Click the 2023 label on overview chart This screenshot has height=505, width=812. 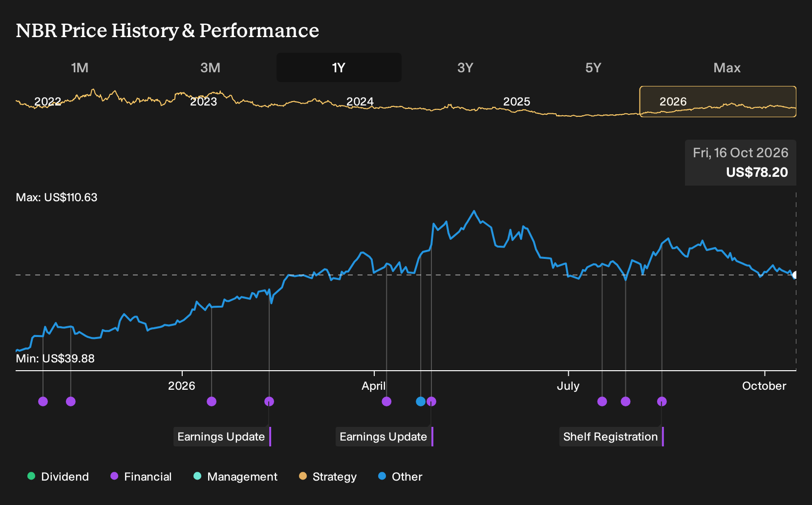[204, 102]
